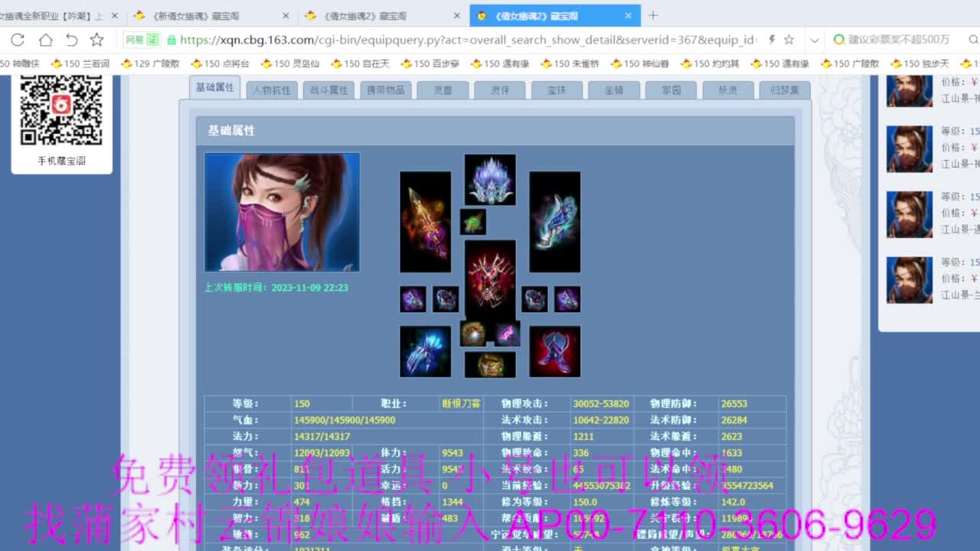Click the blue claw gloves equipment icon

pos(425,351)
